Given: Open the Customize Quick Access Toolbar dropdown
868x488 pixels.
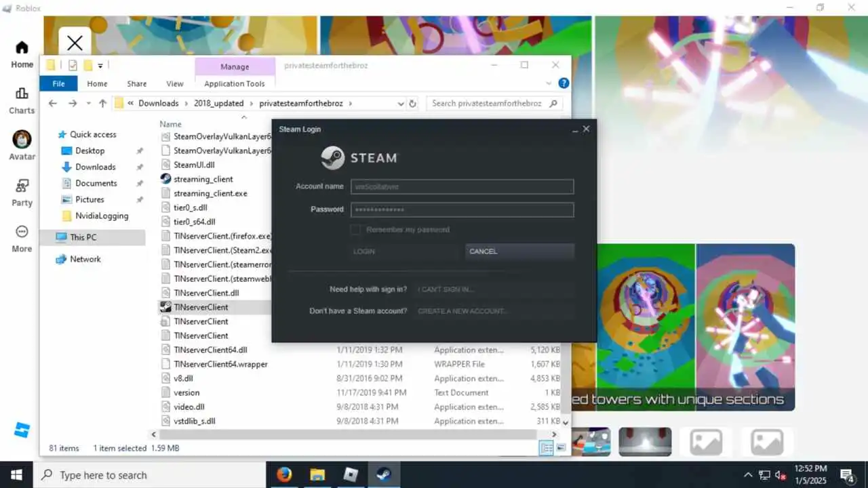Looking at the screenshot, I should tap(100, 66).
